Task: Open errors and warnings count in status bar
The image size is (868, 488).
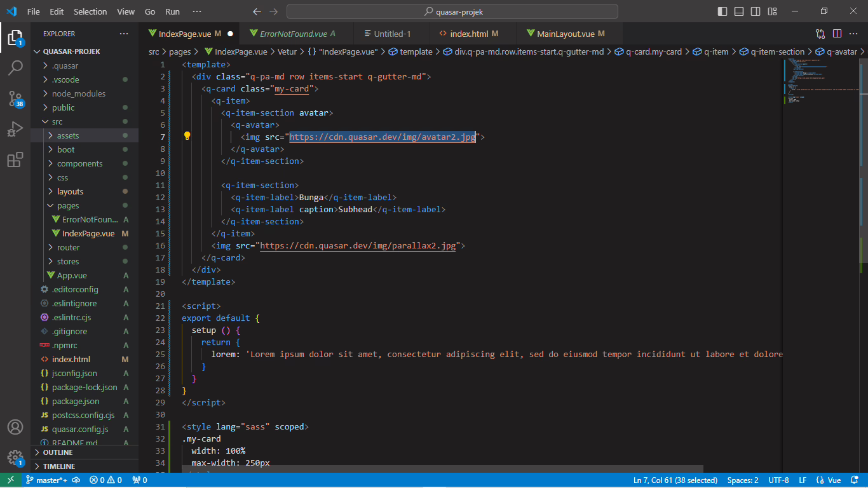Action: point(105,480)
